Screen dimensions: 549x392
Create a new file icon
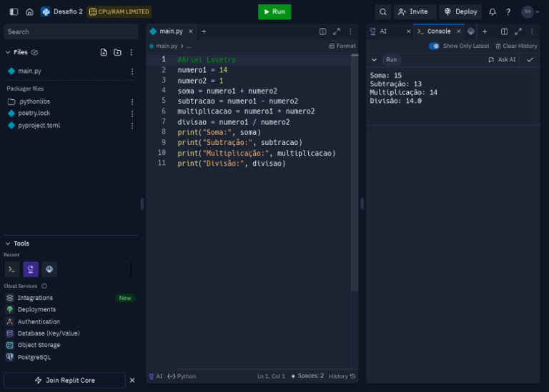(x=103, y=52)
